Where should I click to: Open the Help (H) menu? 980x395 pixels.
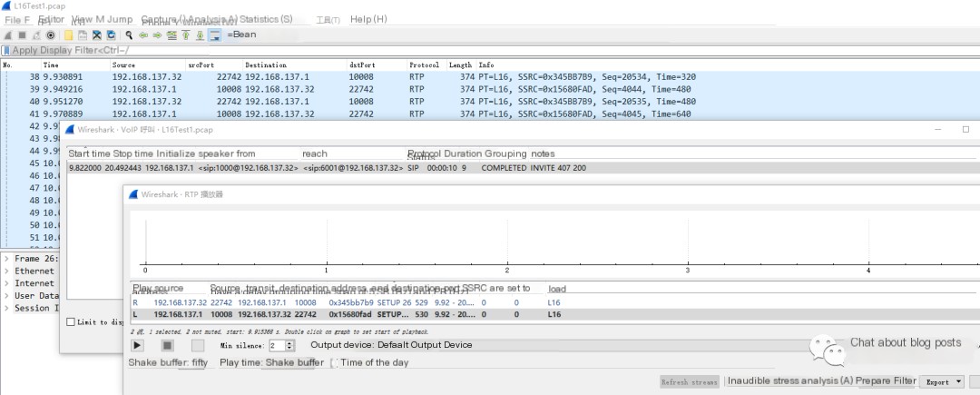[x=368, y=19]
